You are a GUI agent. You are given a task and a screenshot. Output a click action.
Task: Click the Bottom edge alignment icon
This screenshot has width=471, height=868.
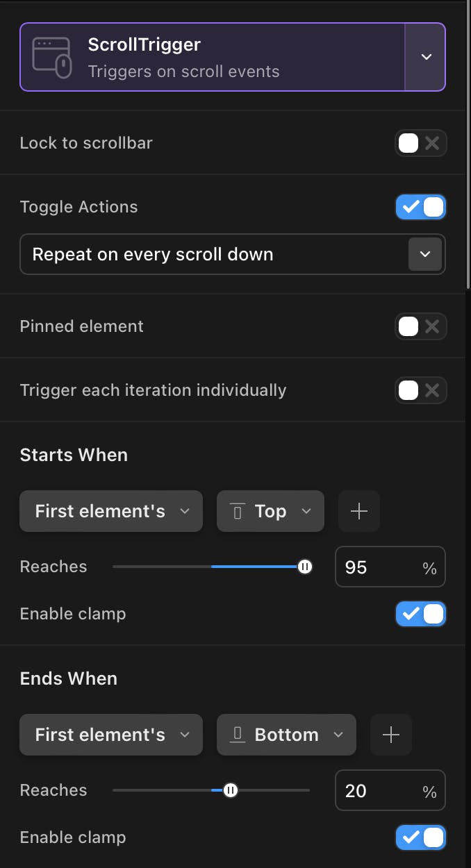238,735
